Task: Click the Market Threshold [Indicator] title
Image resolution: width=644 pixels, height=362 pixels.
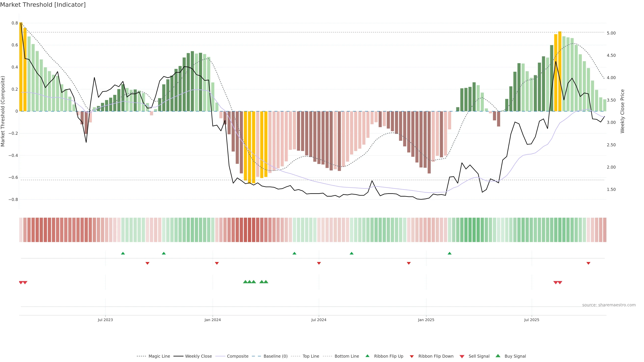Action: click(x=43, y=5)
